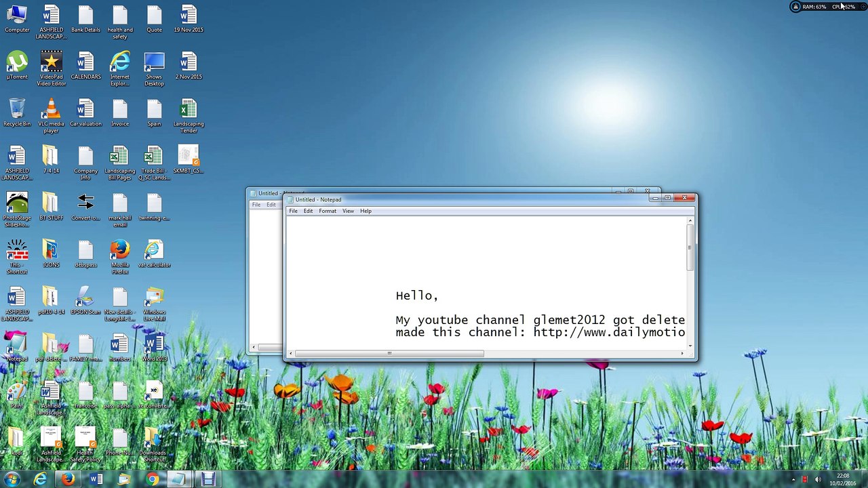This screenshot has height=488, width=868.
Task: Open the View menu in Notepad
Action: click(348, 211)
